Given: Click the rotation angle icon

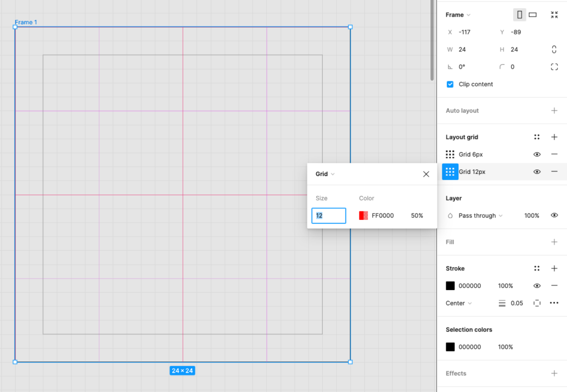Looking at the screenshot, I should click(x=450, y=67).
